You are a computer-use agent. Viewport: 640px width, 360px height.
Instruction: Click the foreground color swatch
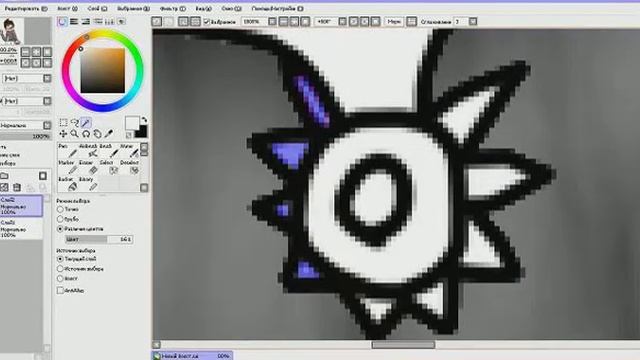[x=131, y=123]
